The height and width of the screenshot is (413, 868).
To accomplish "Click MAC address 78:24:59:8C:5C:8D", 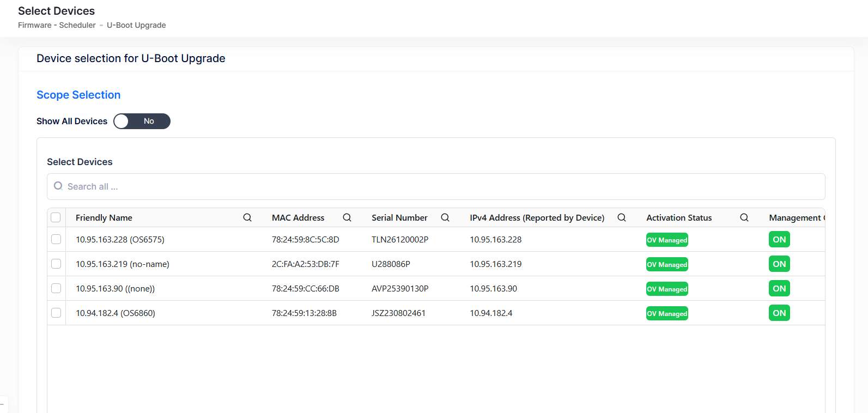I will (306, 239).
